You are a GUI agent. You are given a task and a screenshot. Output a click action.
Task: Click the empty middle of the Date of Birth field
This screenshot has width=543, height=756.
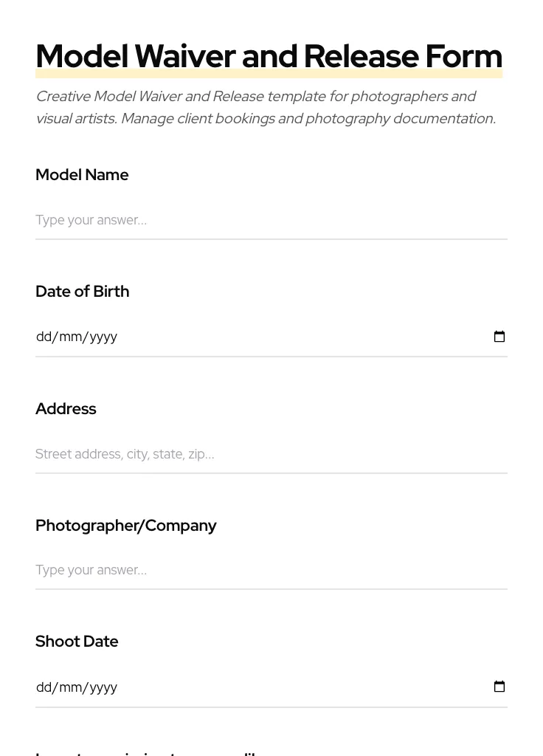[x=295, y=337]
